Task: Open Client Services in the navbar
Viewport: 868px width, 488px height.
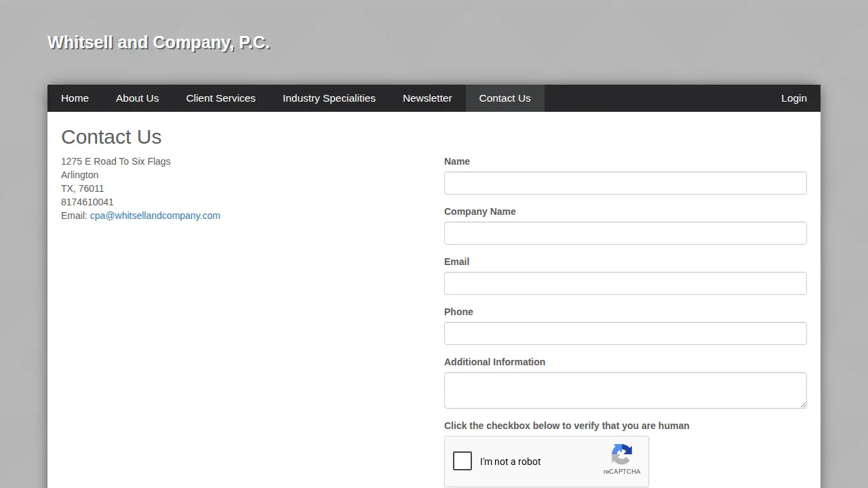Action: tap(221, 98)
